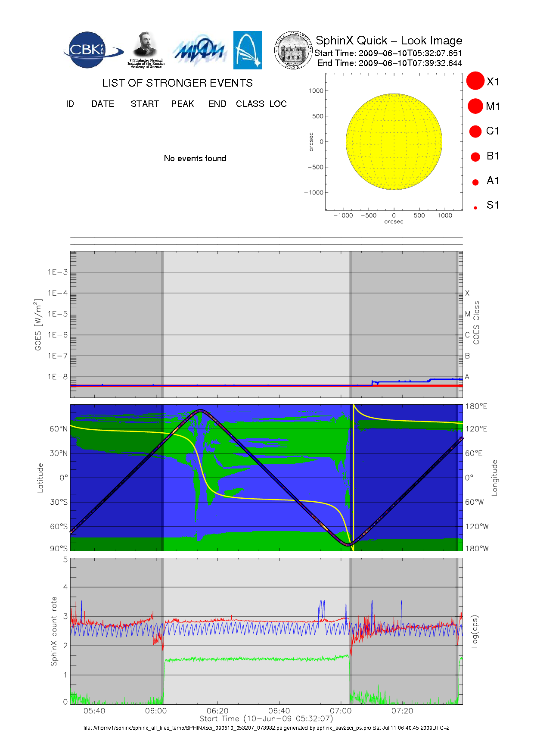Click the B1 red legend circle
534x756 pixels.
pyautogui.click(x=475, y=157)
